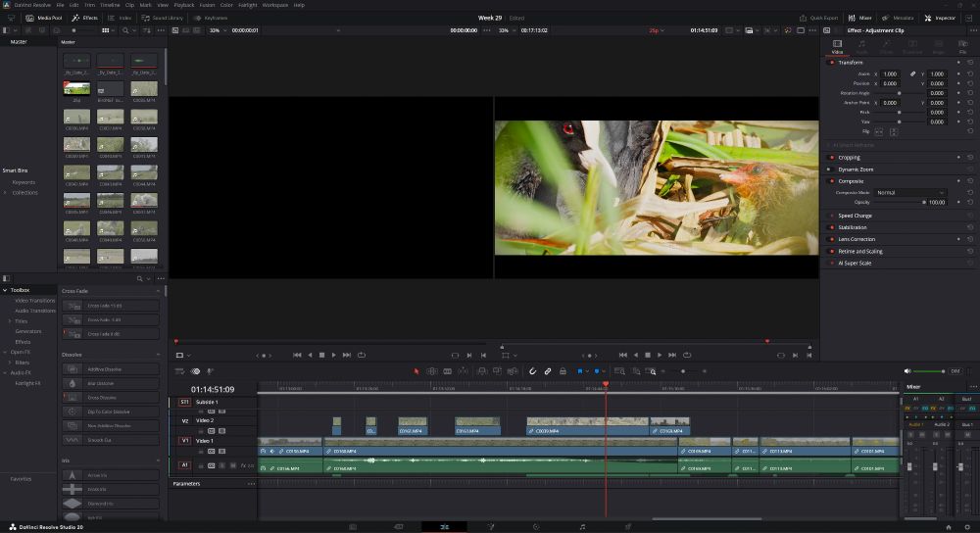Viewport: 980px width, 533px height.
Task: Toggle the AI Super Scale switch
Action: click(831, 263)
